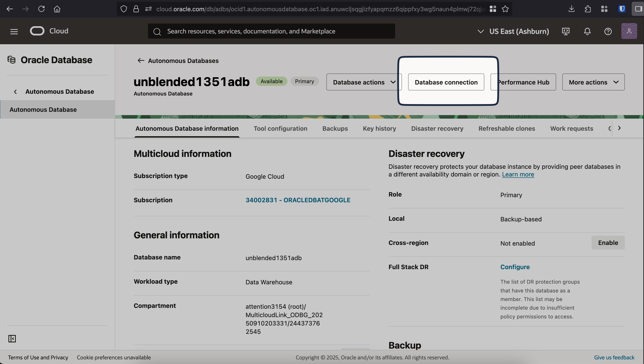
Task: Select Autonomous Database sidebar item
Action: pyautogui.click(x=57, y=110)
